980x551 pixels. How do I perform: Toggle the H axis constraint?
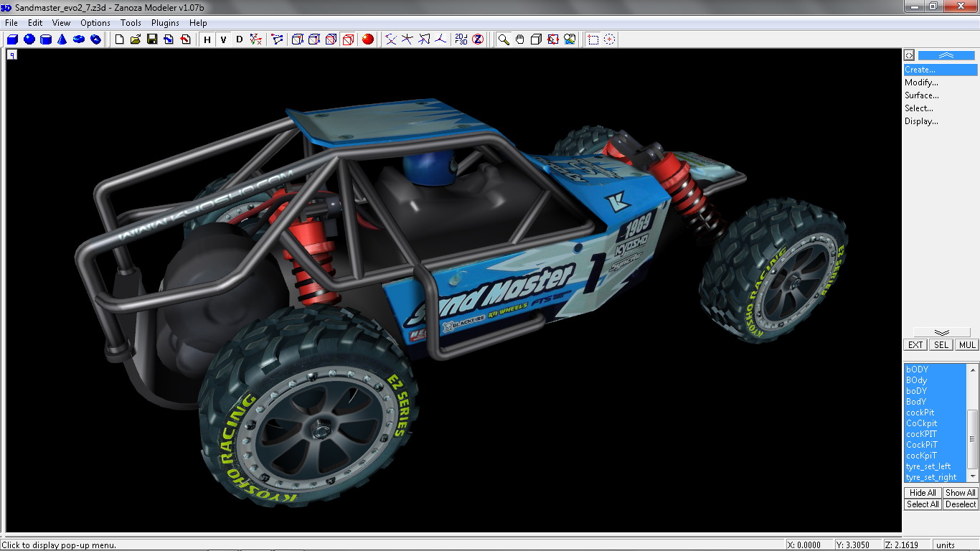tap(207, 39)
